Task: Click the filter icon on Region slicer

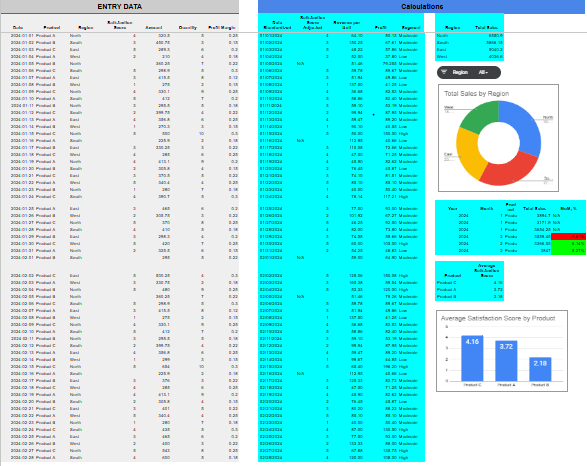Action: [444, 72]
